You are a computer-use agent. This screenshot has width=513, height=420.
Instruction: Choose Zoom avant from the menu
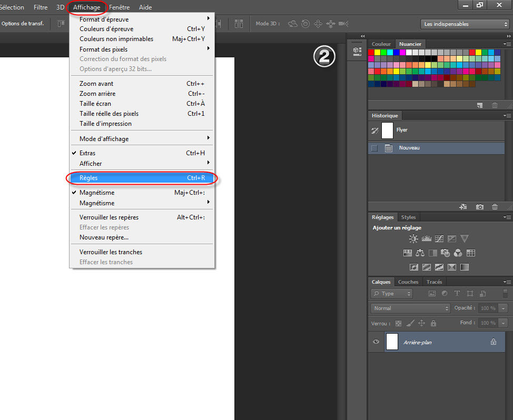142,83
